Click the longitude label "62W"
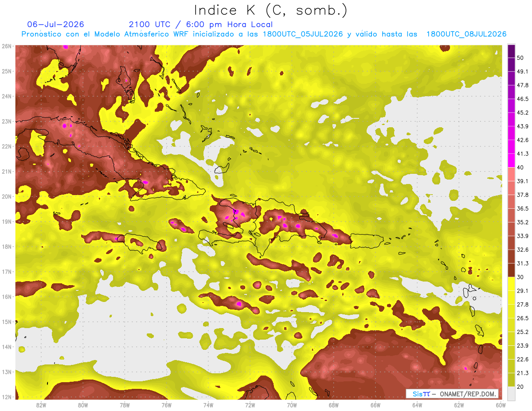The image size is (532, 411). pyautogui.click(x=459, y=405)
